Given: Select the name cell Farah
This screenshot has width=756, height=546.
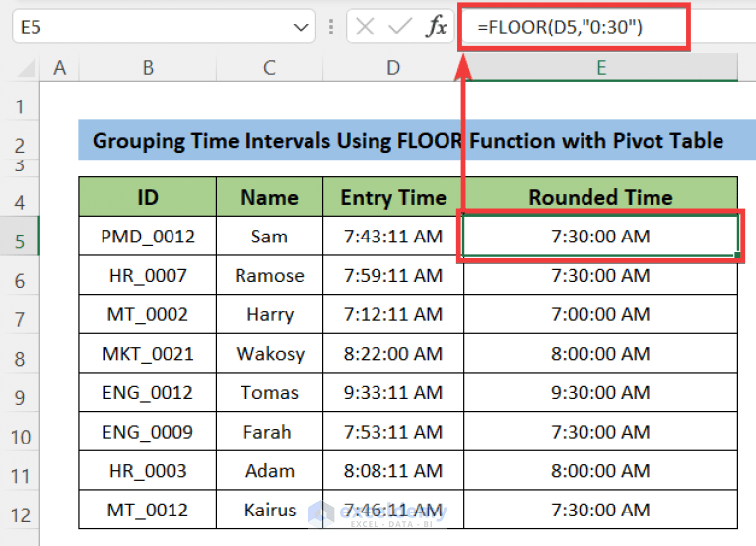Looking at the screenshot, I should tap(269, 432).
